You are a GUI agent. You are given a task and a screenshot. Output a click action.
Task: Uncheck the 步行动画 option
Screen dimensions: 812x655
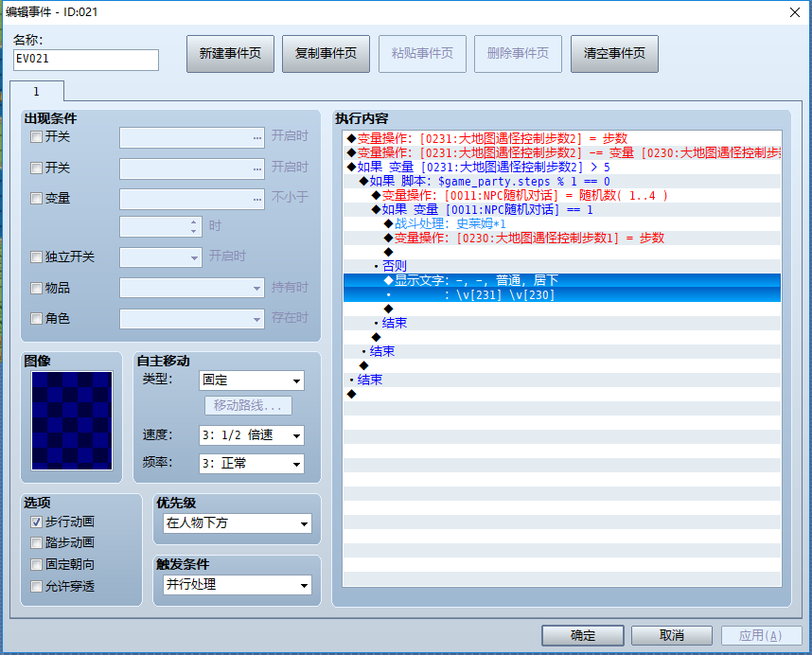36,522
